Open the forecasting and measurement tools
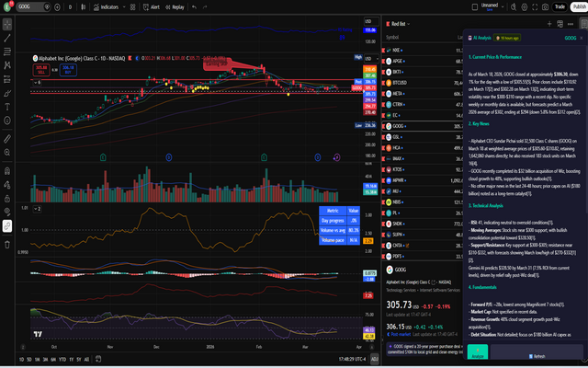Viewport: 588px width, 368px height. tap(7, 79)
